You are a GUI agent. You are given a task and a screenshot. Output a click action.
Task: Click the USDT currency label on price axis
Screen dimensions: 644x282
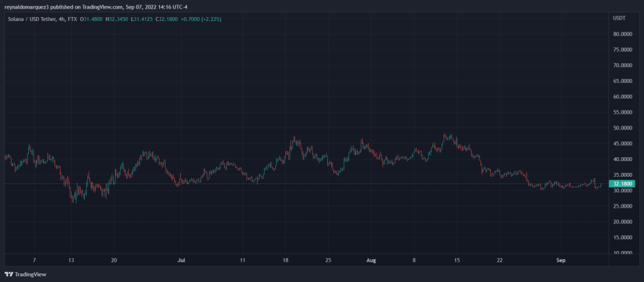pyautogui.click(x=618, y=18)
